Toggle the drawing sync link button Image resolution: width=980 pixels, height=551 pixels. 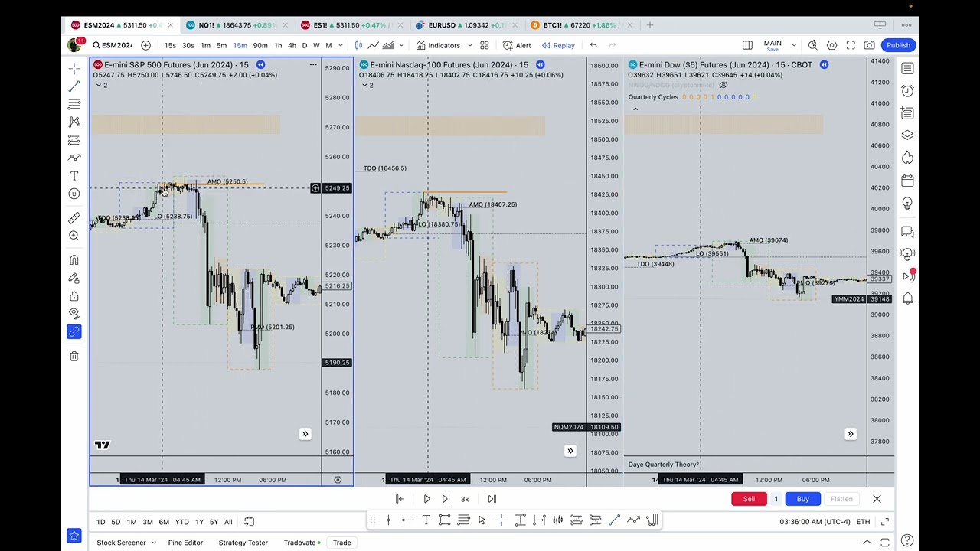click(x=74, y=331)
